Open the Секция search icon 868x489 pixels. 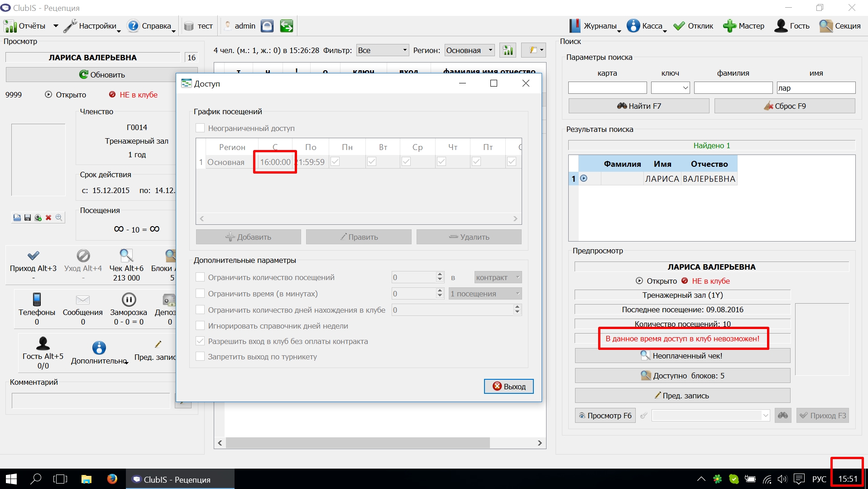click(x=826, y=26)
